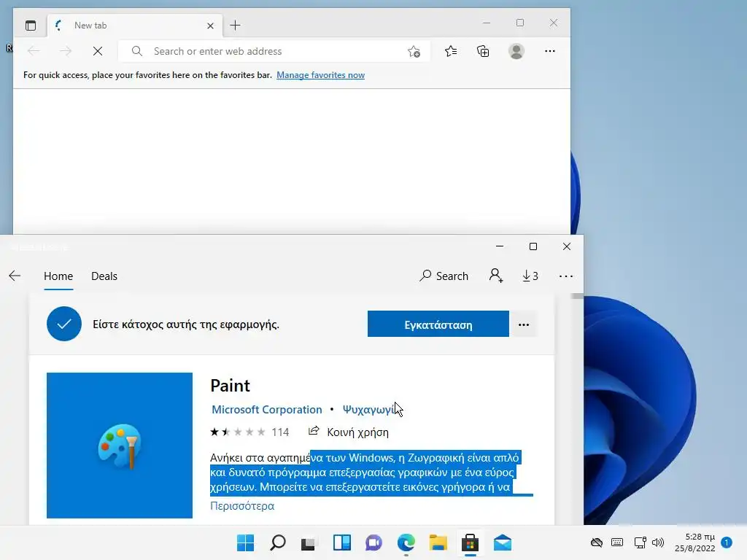Viewport: 747px width, 560px height.
Task: Open the Windows Start menu
Action: point(245,542)
